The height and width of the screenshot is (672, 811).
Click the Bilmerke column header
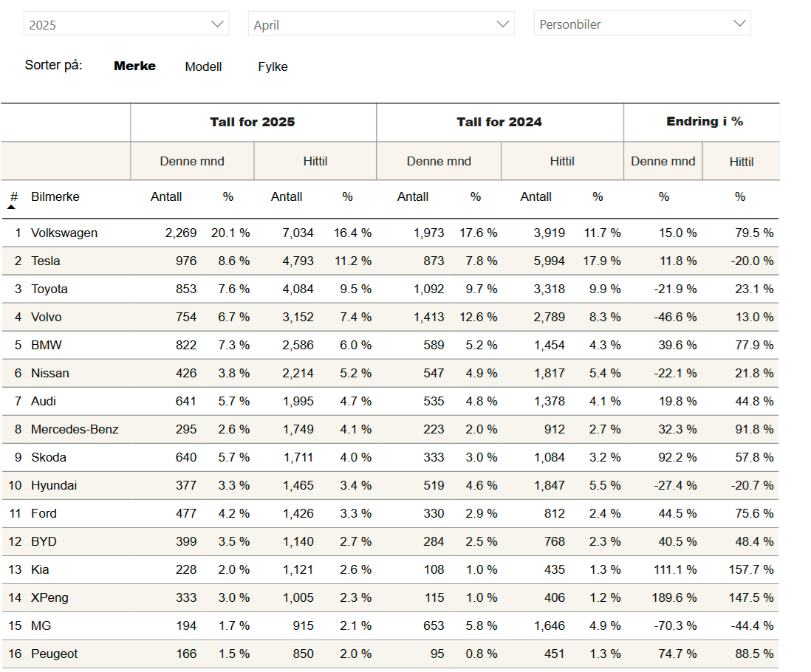(x=55, y=197)
